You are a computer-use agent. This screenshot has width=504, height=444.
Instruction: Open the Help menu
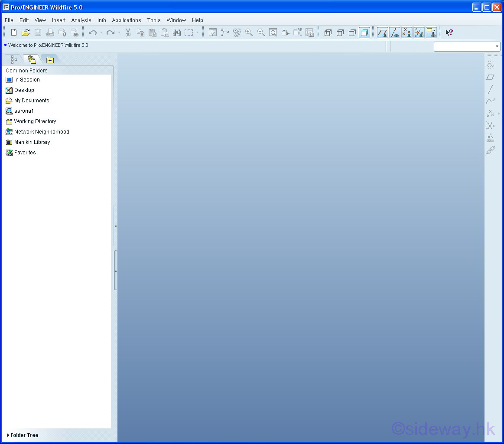pyautogui.click(x=197, y=20)
